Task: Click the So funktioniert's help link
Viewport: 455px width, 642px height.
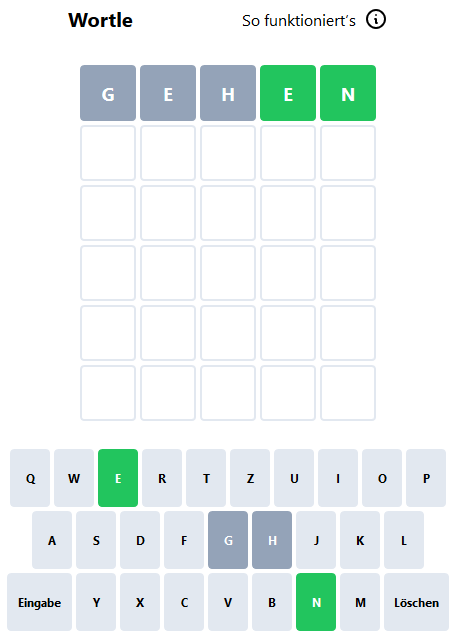Action: [299, 20]
